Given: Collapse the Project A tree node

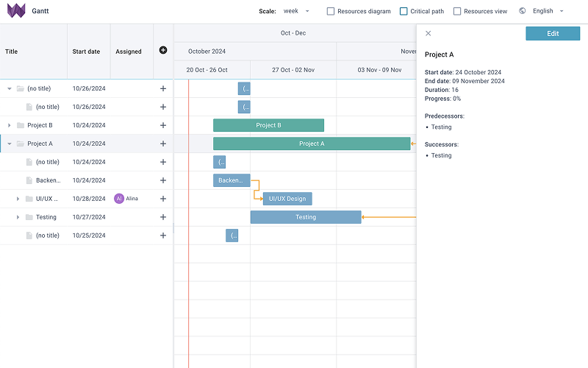Looking at the screenshot, I should (10, 144).
